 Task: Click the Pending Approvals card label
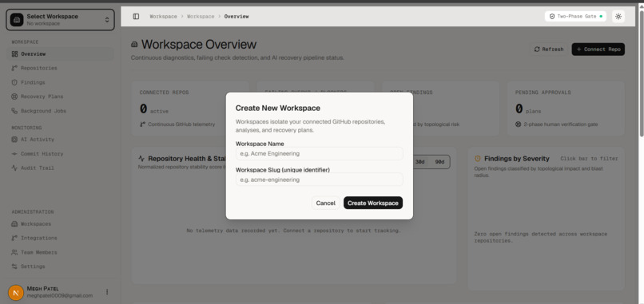click(543, 93)
